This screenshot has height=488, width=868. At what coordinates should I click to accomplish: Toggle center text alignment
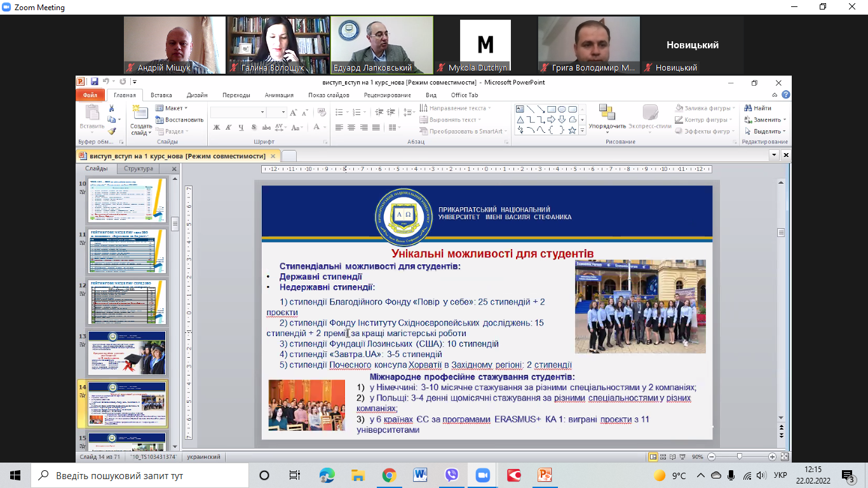click(x=351, y=128)
